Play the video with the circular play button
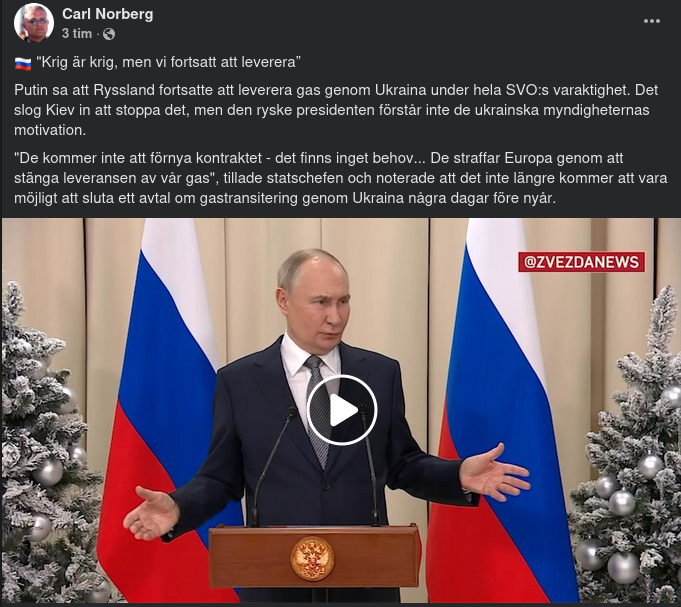Screen dimensions: 681x607 pos(342,410)
